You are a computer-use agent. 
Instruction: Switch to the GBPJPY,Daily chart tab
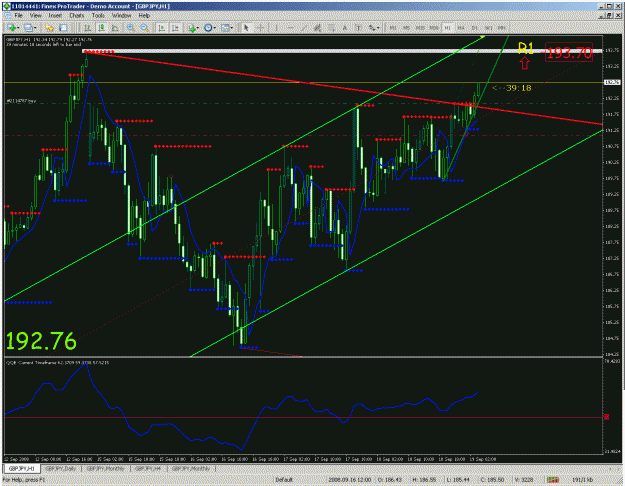(x=60, y=468)
